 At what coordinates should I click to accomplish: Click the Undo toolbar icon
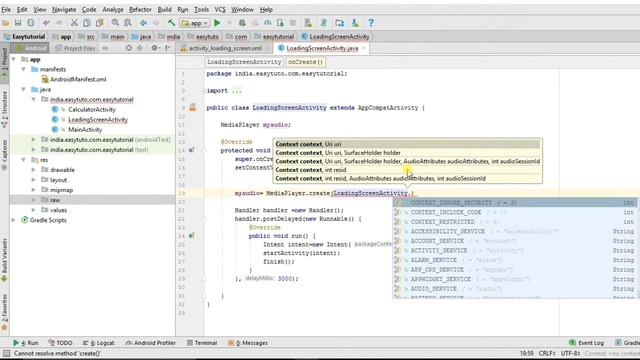tap(46, 23)
